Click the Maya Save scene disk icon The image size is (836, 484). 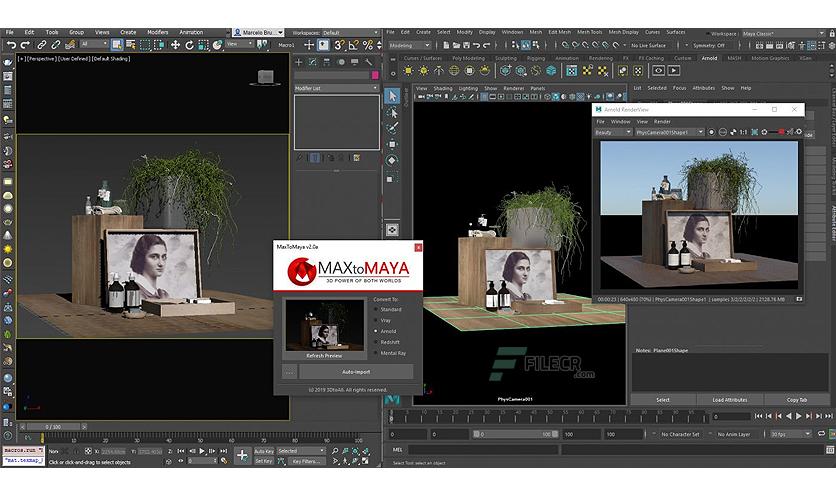click(x=467, y=45)
